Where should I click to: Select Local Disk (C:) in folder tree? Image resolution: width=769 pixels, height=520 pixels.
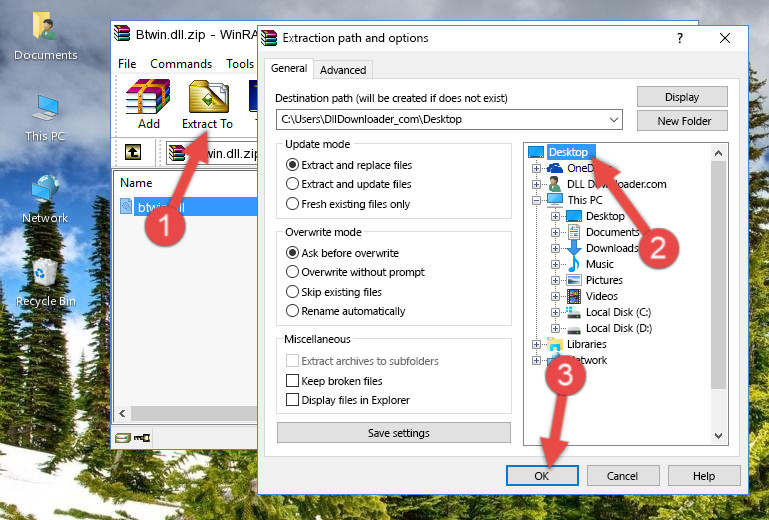tap(617, 312)
